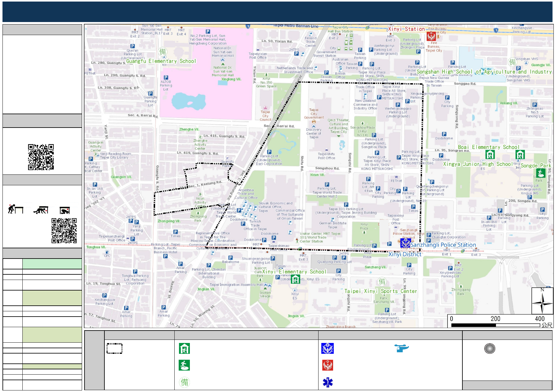The width and height of the screenshot is (555, 392).
Task: Click the 'Zhongxing Park' label
Action: (198, 219)
